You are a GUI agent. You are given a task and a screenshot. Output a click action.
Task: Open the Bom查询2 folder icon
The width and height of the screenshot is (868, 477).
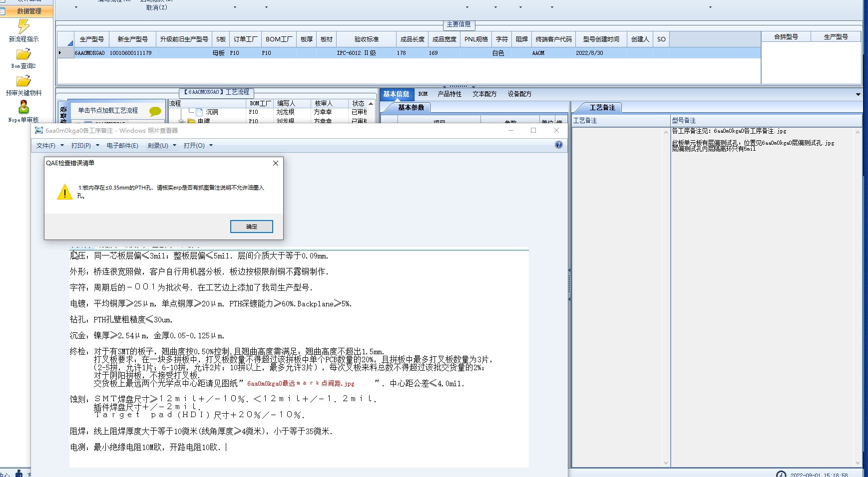pos(23,54)
